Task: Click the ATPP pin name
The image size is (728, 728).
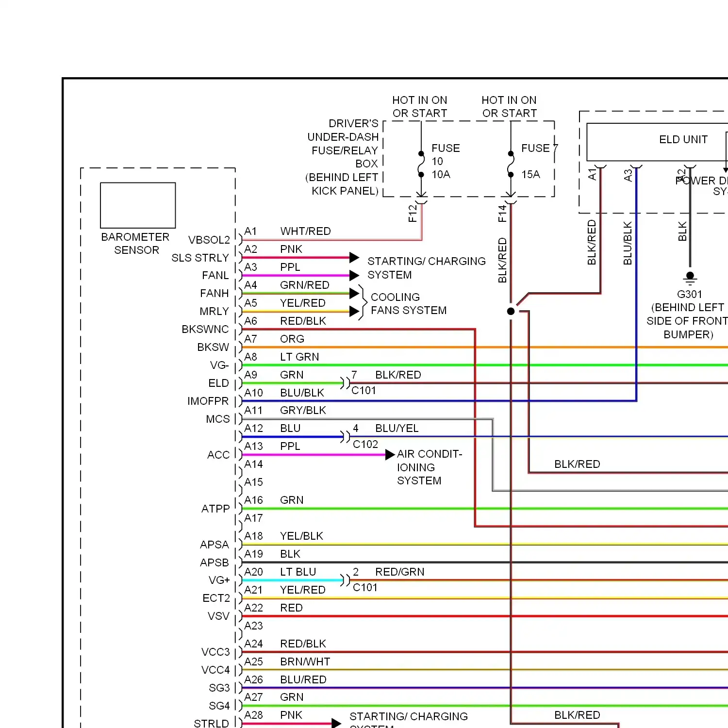Action: click(x=215, y=509)
